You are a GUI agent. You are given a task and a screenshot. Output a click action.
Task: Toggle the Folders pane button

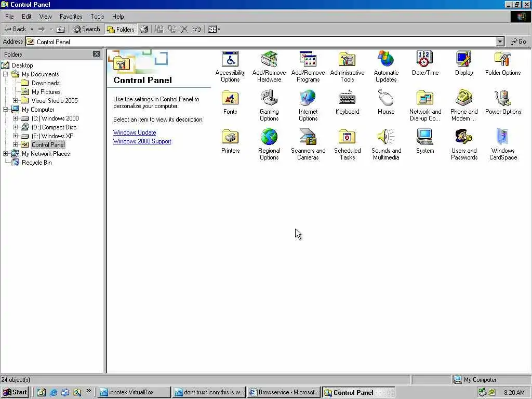click(121, 29)
